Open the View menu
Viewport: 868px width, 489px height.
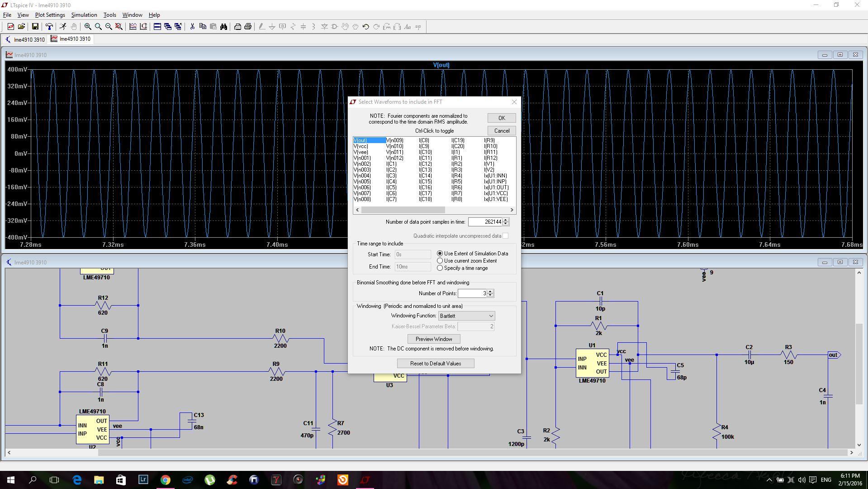tap(23, 15)
